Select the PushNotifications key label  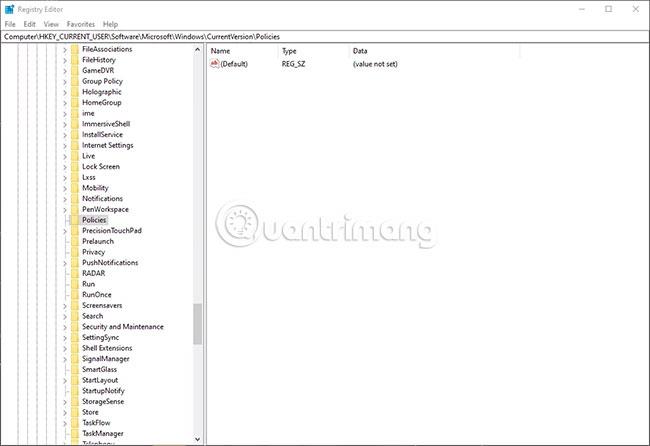pyautogui.click(x=110, y=263)
